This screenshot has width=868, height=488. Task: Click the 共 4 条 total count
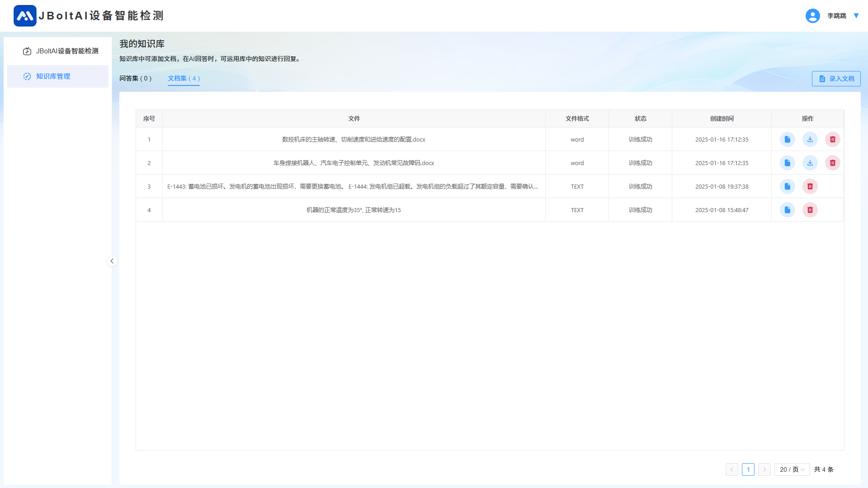(824, 469)
